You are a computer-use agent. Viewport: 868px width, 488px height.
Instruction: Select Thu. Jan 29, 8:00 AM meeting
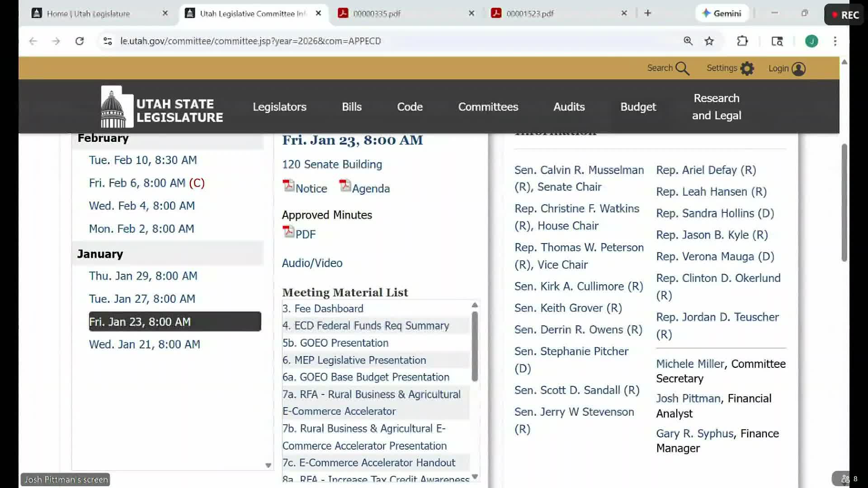click(x=143, y=276)
